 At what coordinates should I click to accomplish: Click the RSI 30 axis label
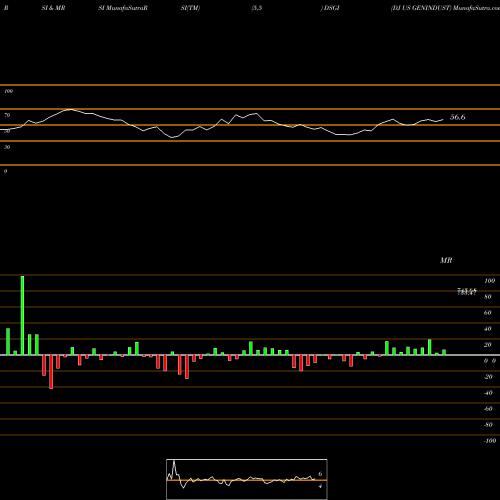[7, 147]
